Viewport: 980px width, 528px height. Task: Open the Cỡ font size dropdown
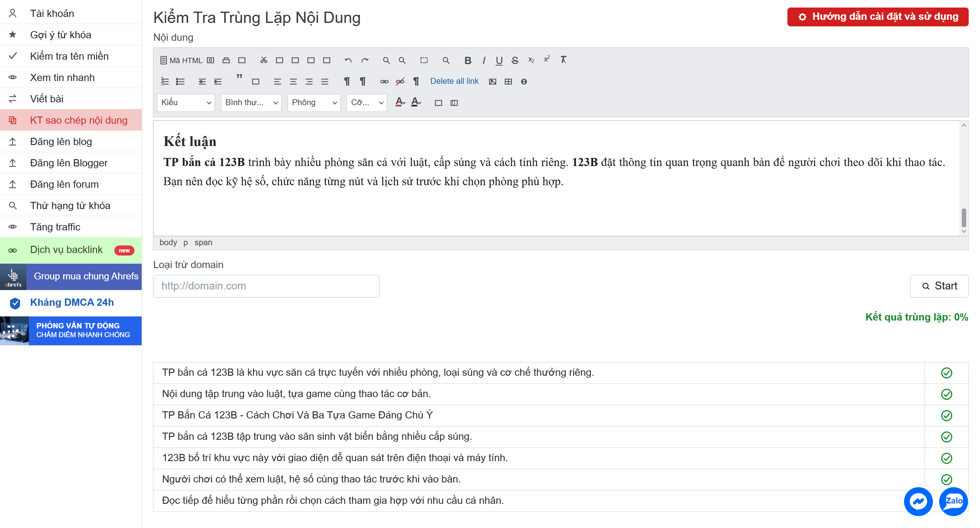367,103
